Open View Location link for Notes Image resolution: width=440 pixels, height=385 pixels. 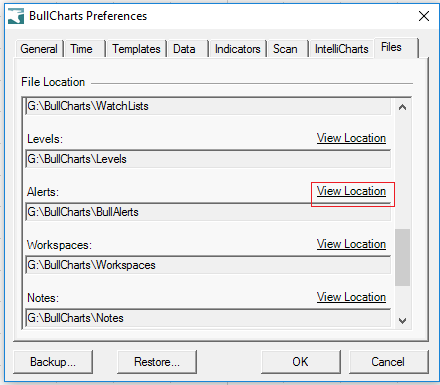pos(351,297)
